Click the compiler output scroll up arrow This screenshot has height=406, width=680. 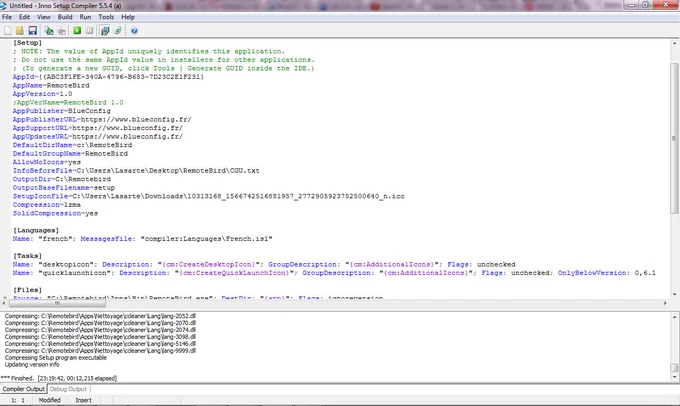[674, 317]
